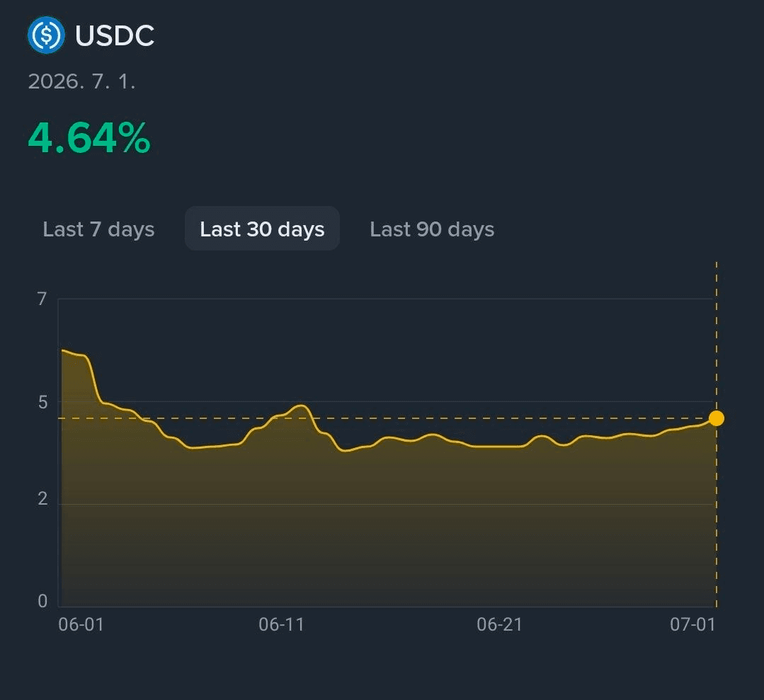Click the 07-01 x-axis date label
Viewport: 764px width, 700px height.
693,624
